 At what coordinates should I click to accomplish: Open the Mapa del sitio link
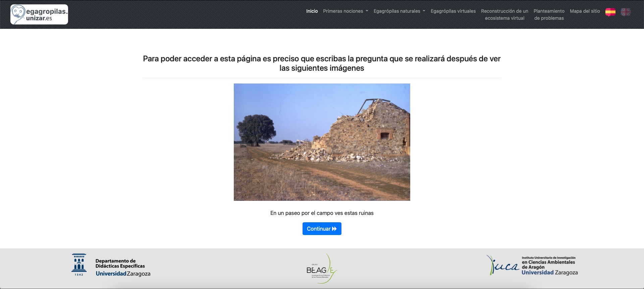pyautogui.click(x=585, y=11)
